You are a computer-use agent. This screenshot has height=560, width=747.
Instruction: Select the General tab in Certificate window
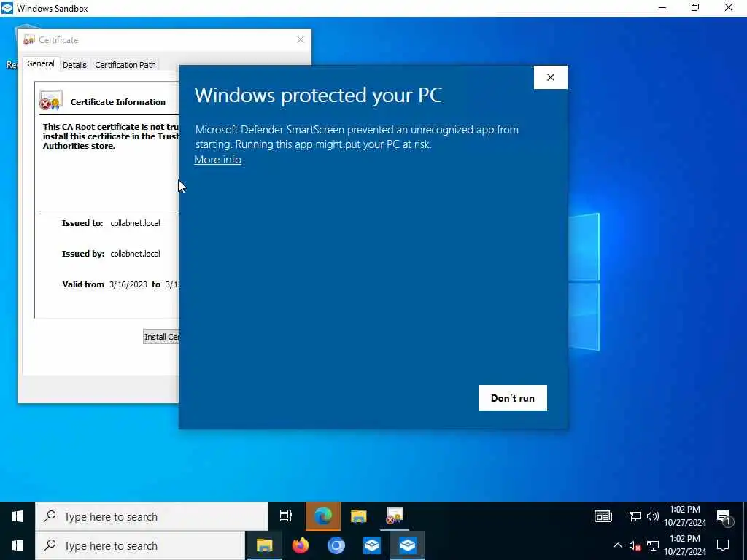(41, 64)
